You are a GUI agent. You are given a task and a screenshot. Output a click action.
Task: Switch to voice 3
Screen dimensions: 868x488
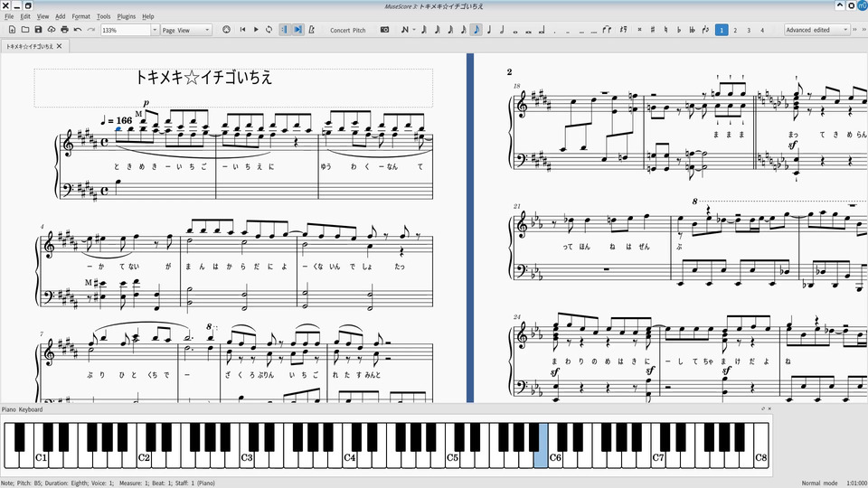[749, 31]
